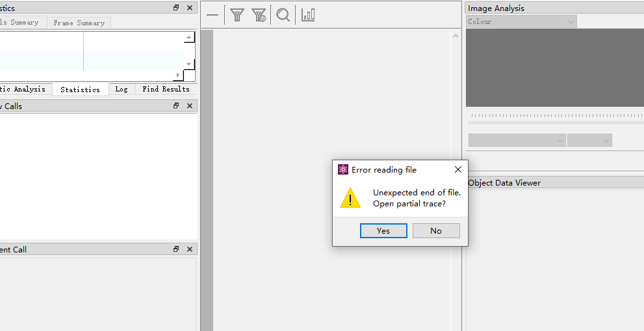
Task: Close the Statistics panel
Action: (x=190, y=7)
